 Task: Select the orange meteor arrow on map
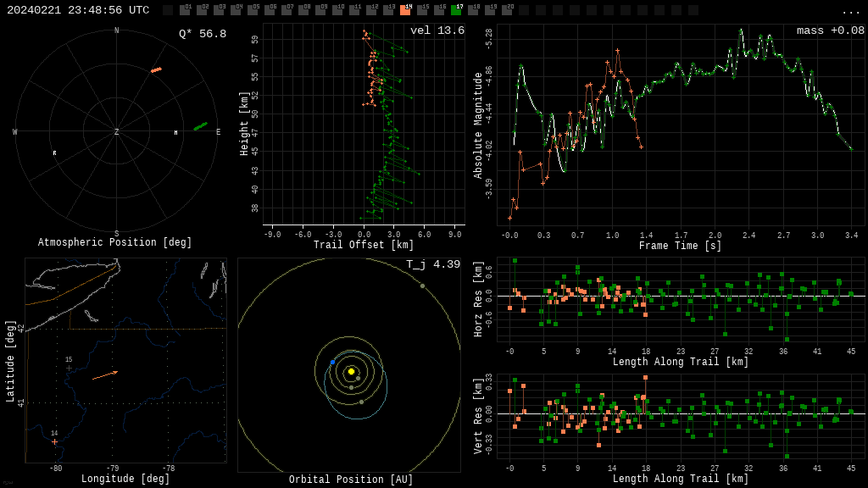pyautogui.click(x=105, y=374)
